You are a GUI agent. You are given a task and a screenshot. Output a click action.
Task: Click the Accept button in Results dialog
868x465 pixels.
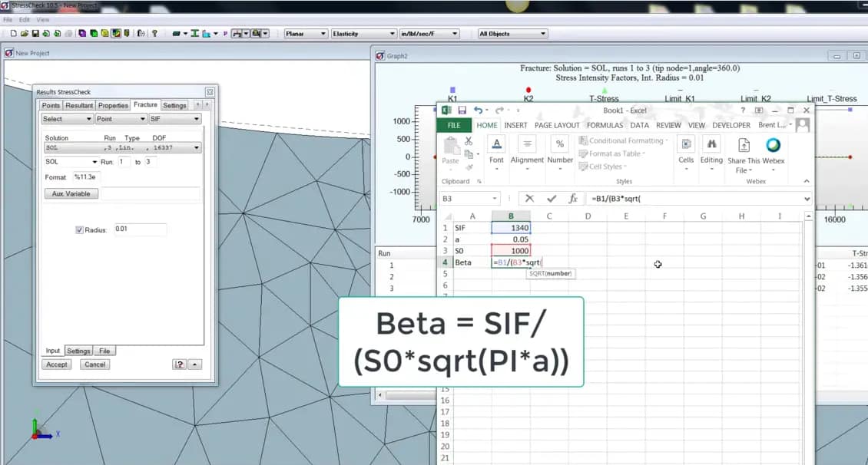point(56,364)
